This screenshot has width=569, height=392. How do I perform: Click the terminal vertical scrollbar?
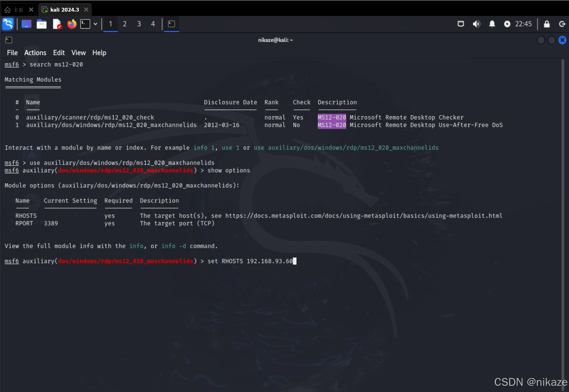pyautogui.click(x=563, y=216)
